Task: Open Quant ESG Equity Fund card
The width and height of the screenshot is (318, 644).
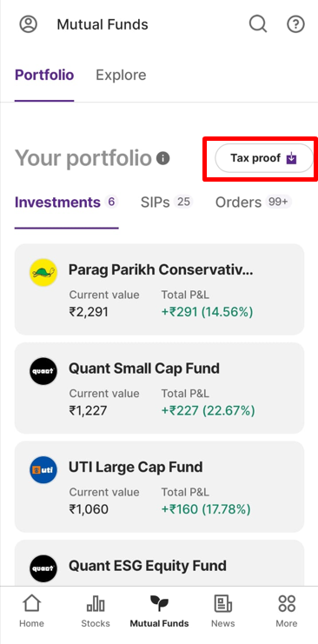Action: coord(159,563)
